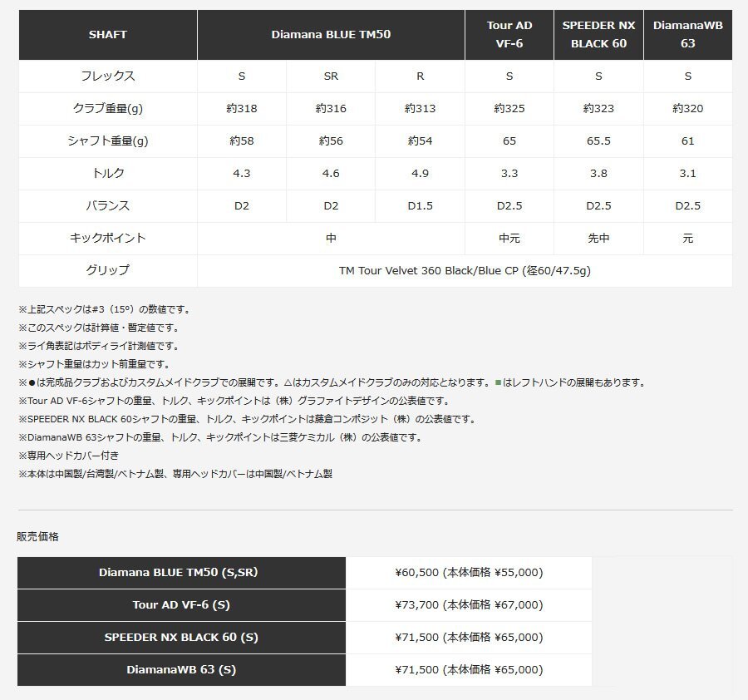Select the 約318 club weight value
The width and height of the screenshot is (748, 700).
point(242,108)
